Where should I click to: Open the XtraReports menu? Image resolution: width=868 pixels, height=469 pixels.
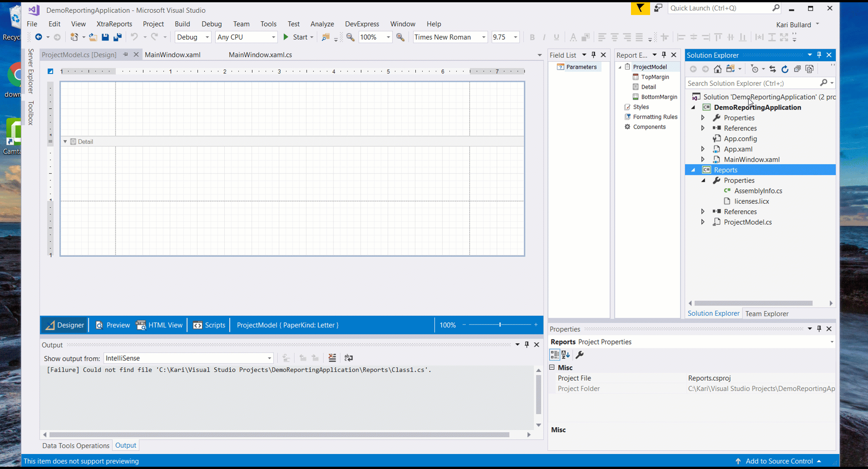(114, 24)
